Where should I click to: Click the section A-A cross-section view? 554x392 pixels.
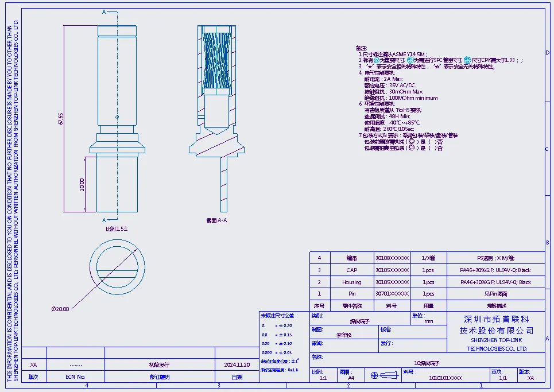tap(216, 115)
